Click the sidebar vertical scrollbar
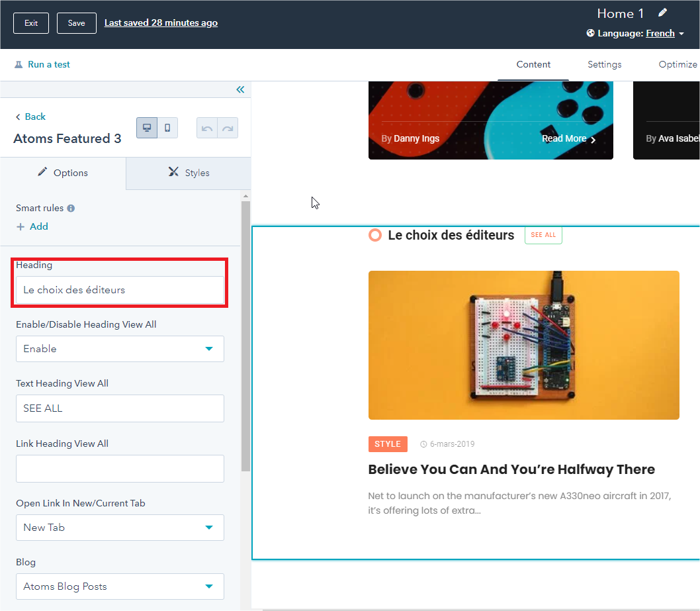Image resolution: width=700 pixels, height=611 pixels. click(246, 331)
